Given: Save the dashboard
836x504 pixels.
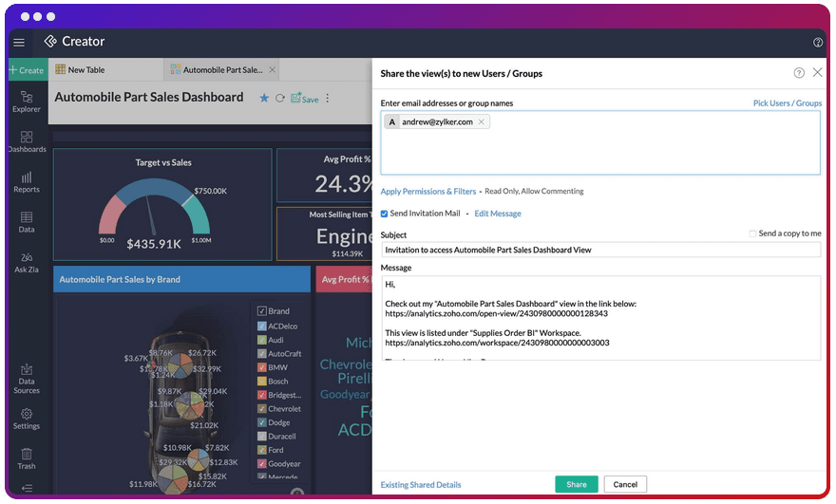Looking at the screenshot, I should (304, 98).
